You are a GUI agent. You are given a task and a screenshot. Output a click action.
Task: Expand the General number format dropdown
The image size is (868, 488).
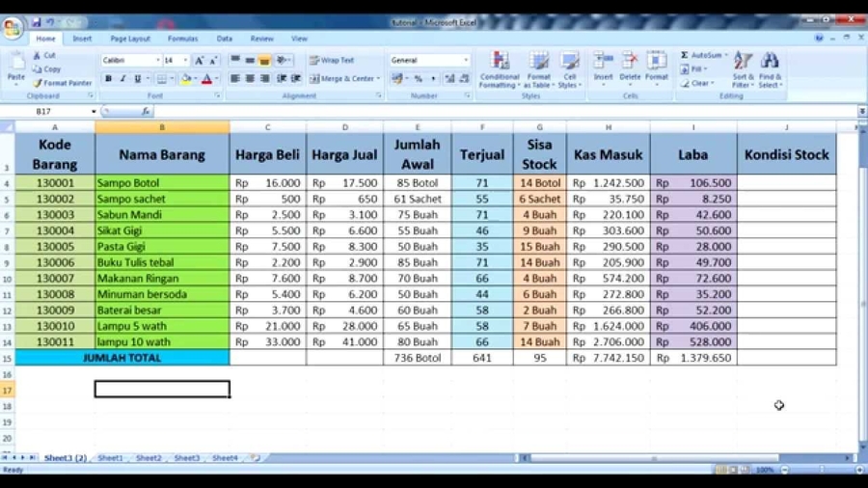(466, 61)
